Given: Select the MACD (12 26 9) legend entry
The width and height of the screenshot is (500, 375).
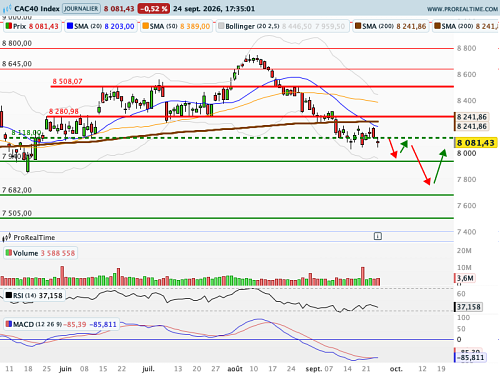Looking at the screenshot, I should pos(61,324).
